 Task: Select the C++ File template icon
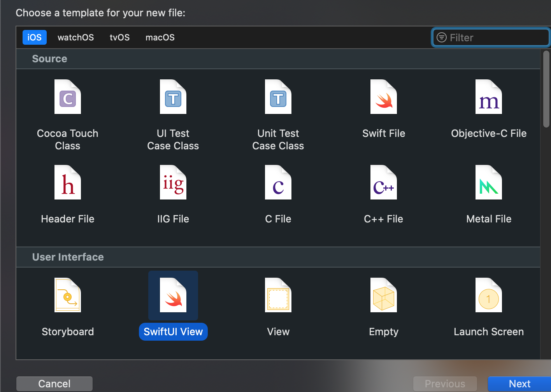pos(384,182)
